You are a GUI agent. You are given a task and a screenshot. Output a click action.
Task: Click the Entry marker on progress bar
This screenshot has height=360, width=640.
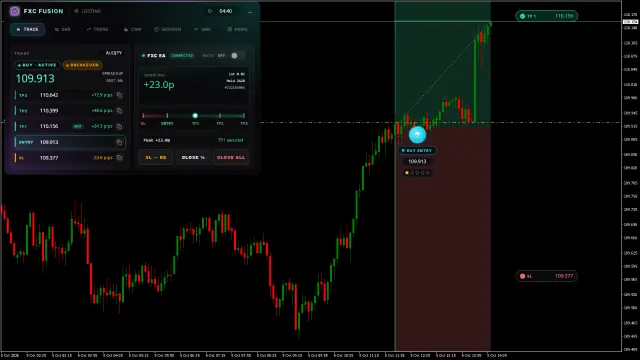(167, 116)
